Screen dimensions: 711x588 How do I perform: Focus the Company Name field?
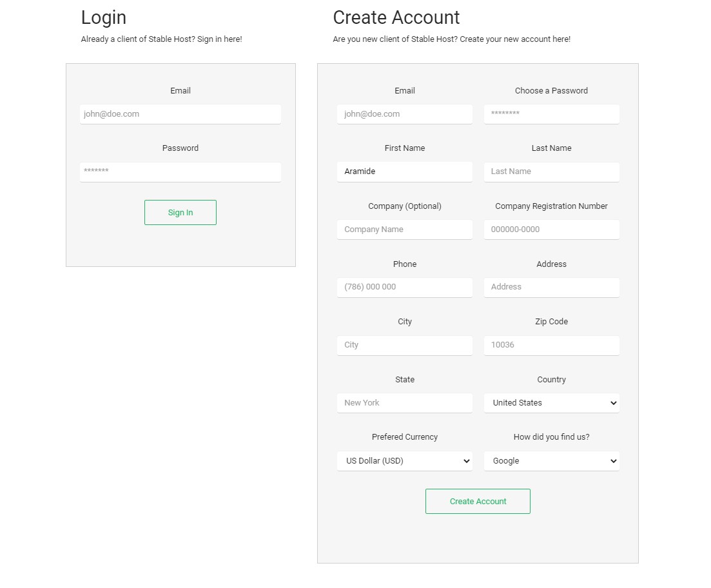click(404, 229)
